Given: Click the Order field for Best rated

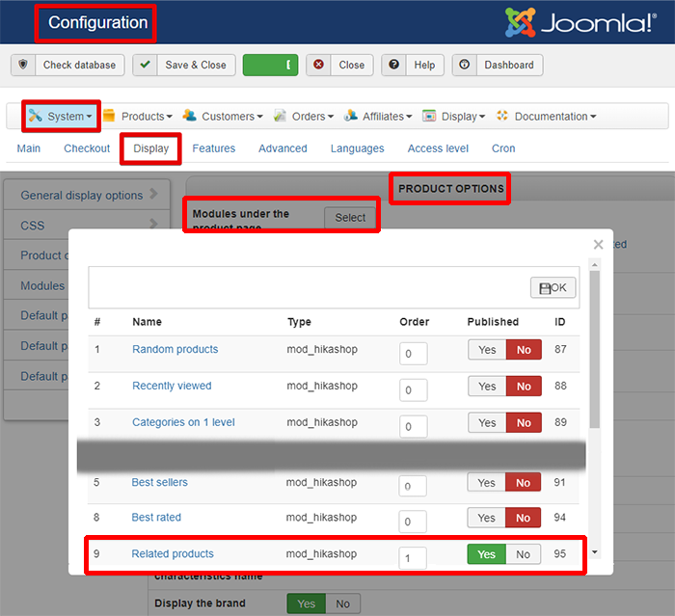Looking at the screenshot, I should pyautogui.click(x=413, y=522).
